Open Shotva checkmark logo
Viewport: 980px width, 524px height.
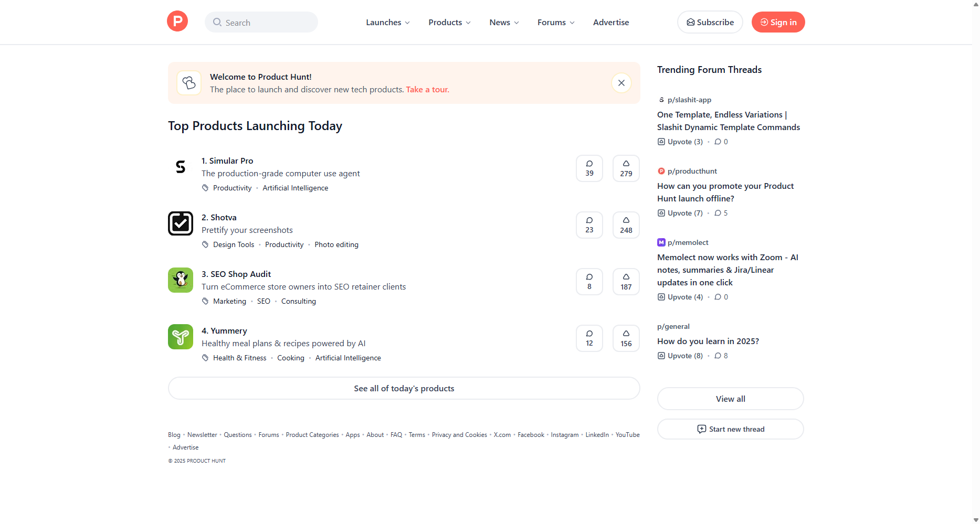click(181, 223)
